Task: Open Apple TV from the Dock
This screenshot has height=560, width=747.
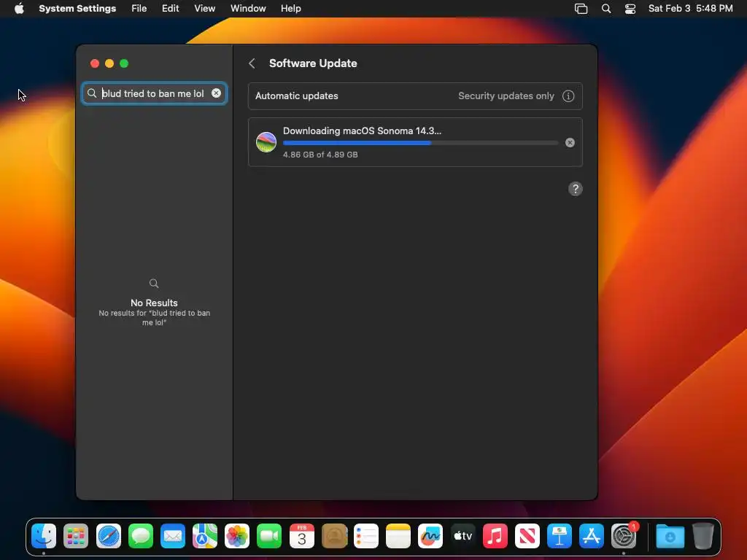Action: (462, 536)
